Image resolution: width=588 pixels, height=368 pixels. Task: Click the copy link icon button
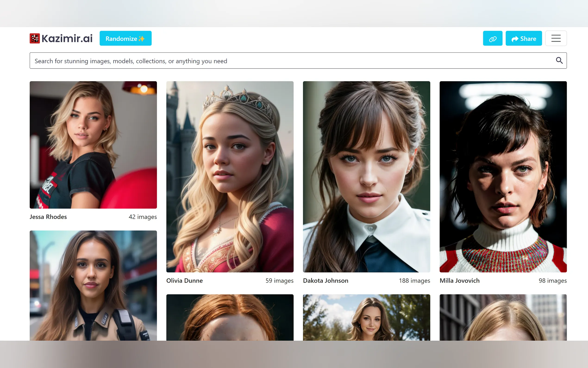tap(492, 38)
